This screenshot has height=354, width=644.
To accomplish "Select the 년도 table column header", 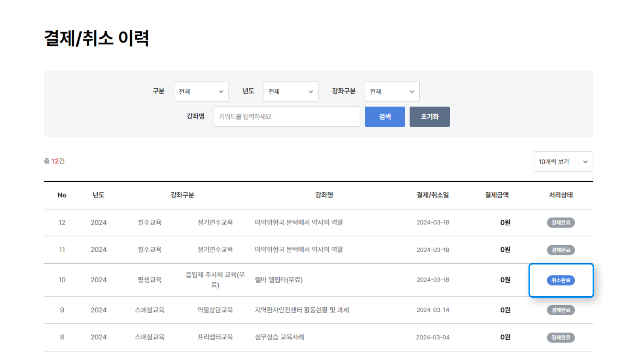I will pos(98,195).
